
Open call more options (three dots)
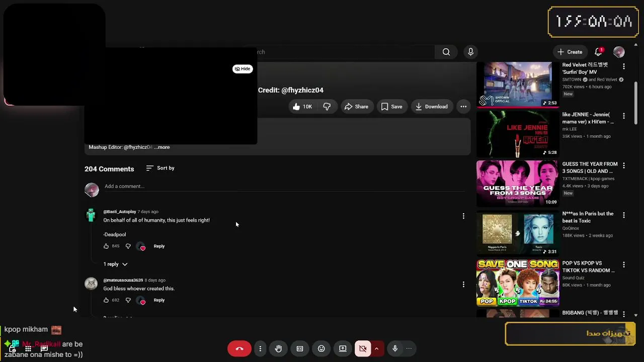tap(260, 348)
